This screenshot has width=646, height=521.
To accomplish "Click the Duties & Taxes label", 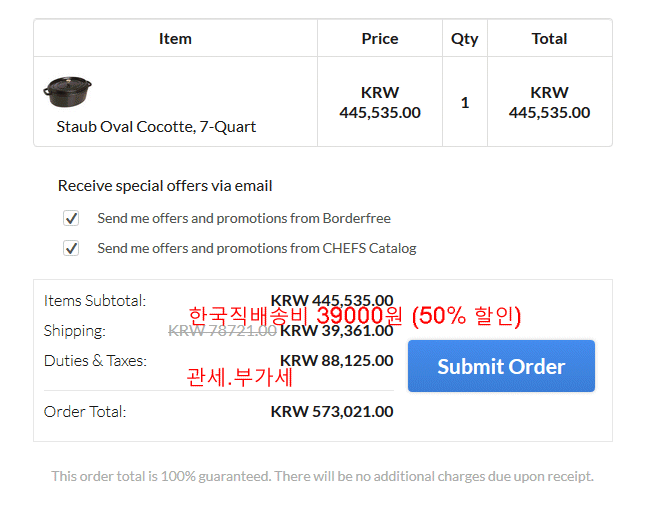I will [95, 360].
